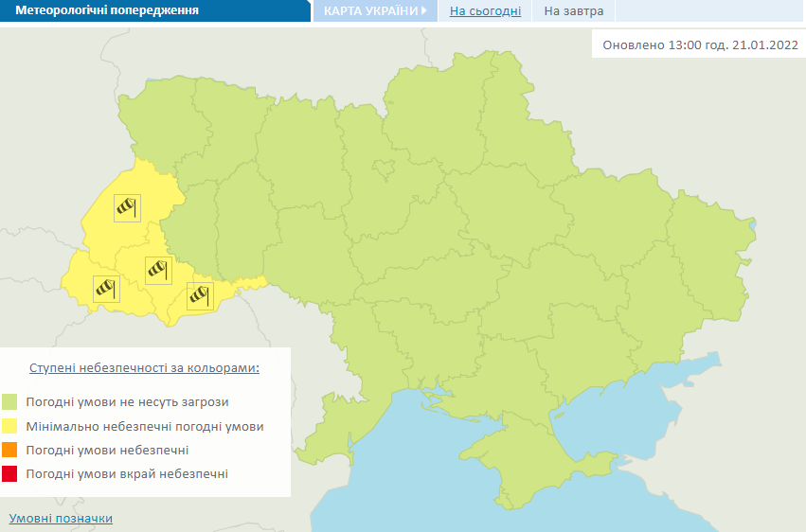Click the green no-threat legend swatch
Screen dimensions: 806x532
pyautogui.click(x=9, y=402)
